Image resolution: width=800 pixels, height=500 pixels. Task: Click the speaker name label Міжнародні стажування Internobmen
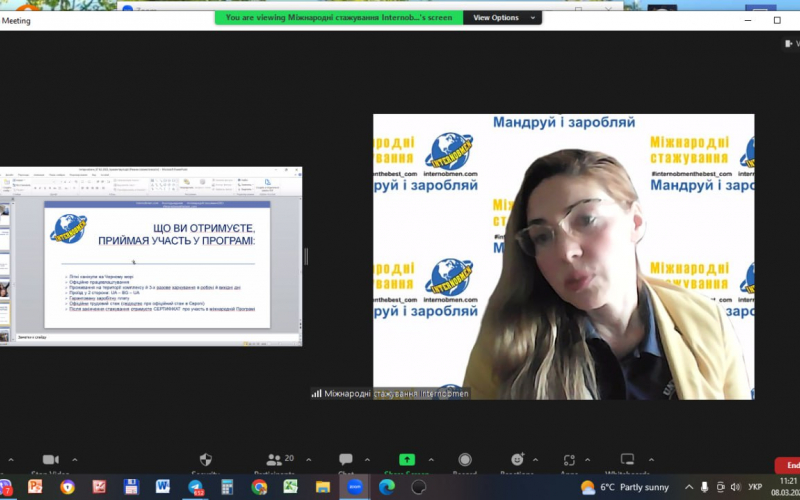(x=390, y=393)
